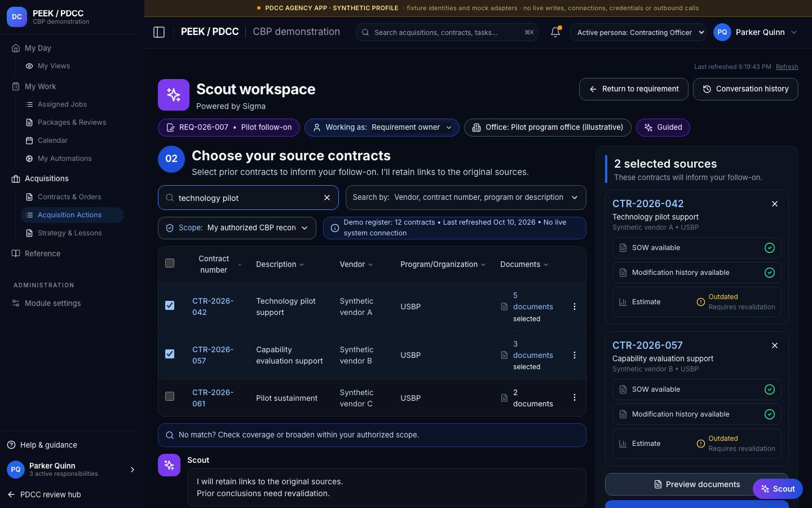
Task: Click Return to requirement button
Action: 634,89
